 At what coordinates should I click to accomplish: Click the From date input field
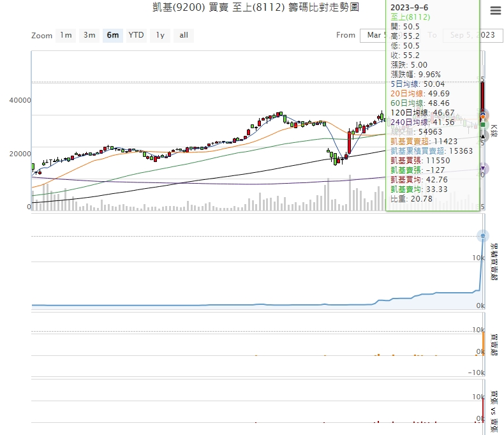[373, 35]
